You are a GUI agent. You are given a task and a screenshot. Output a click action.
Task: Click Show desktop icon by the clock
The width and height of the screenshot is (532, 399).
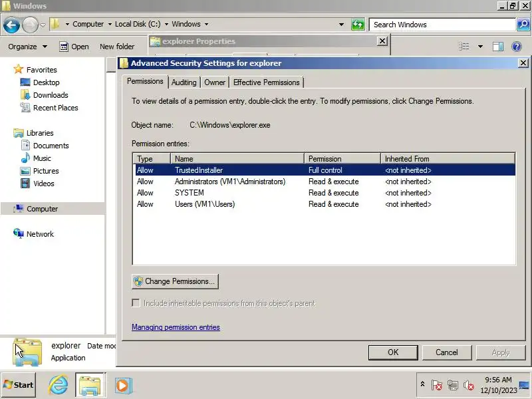(x=525, y=385)
